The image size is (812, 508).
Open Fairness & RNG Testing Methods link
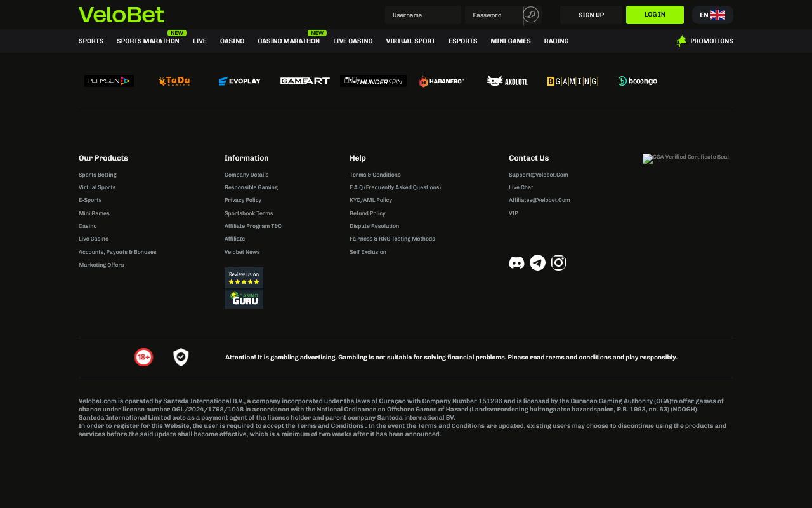(x=393, y=239)
